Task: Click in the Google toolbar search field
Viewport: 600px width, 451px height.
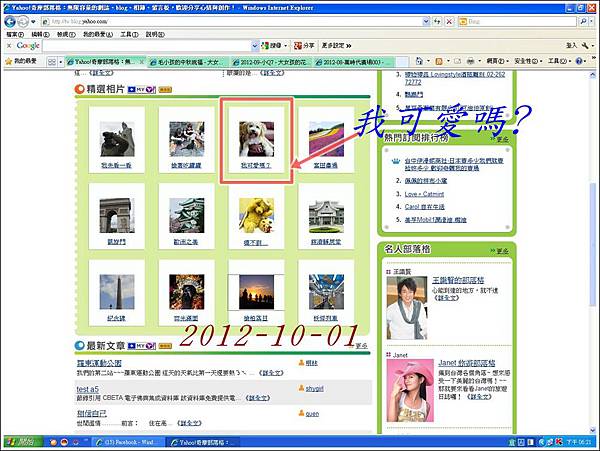Action: pos(147,46)
